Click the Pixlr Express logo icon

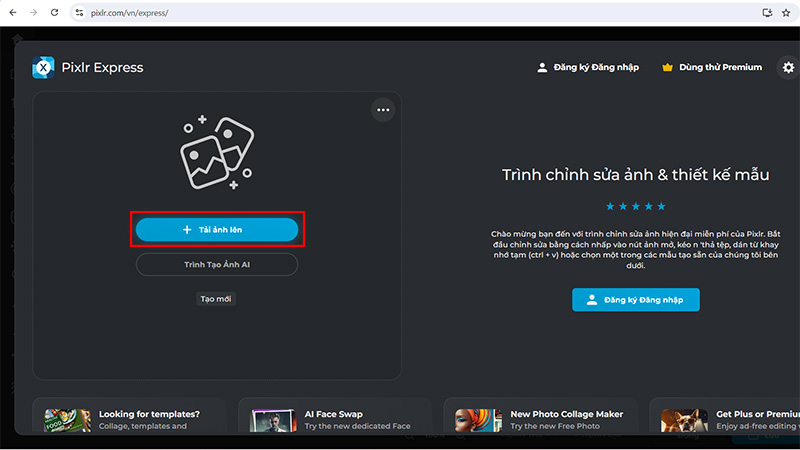pos(43,68)
